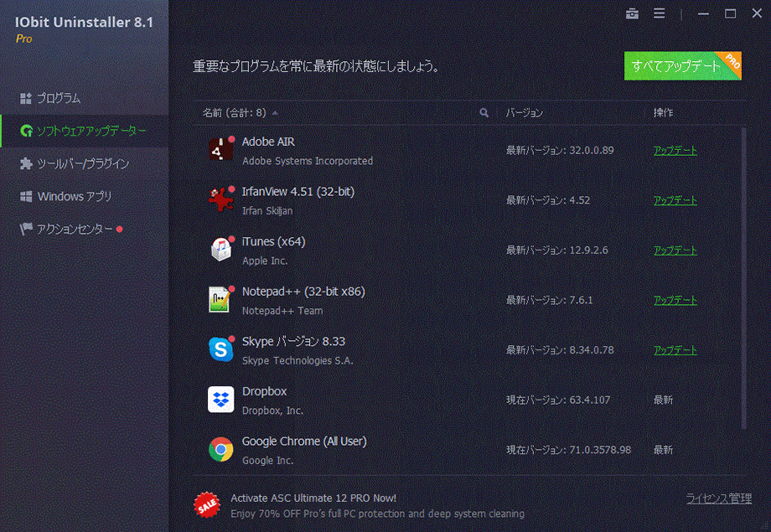Select Notepad++ (32-bit x86) name

(303, 292)
